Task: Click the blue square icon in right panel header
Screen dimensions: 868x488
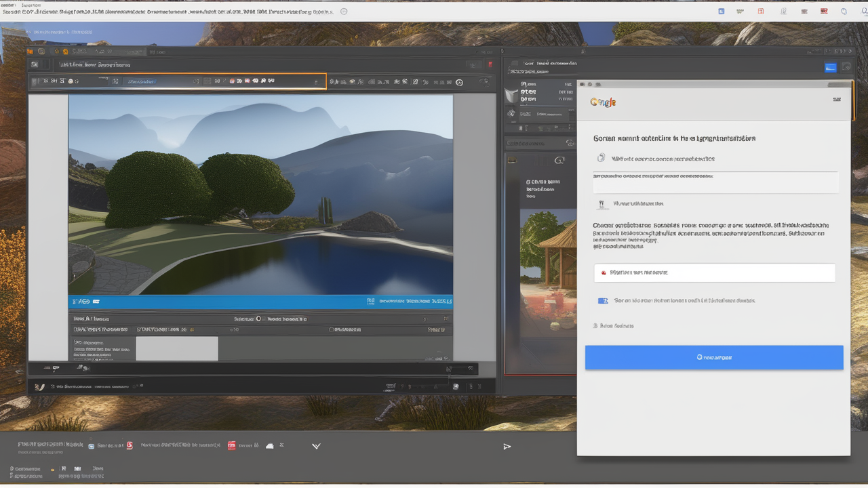Action: [830, 67]
